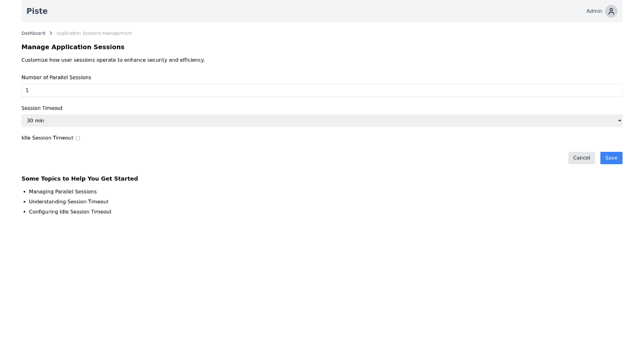Select the person avatar in the header

tap(610, 11)
